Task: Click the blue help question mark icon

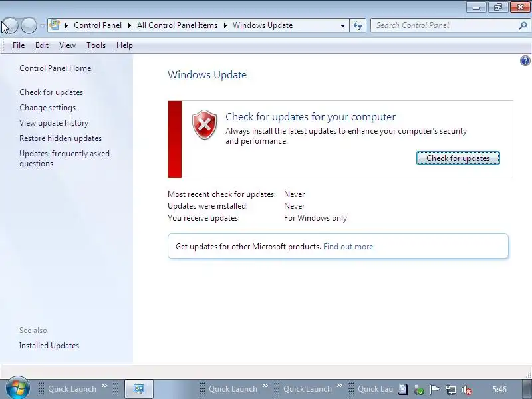Action: coord(525,61)
